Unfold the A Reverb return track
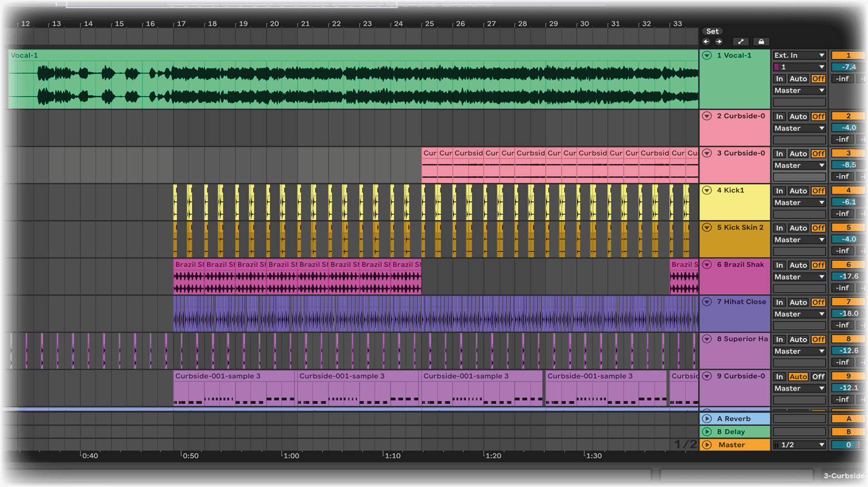The width and height of the screenshot is (868, 487). coord(707,419)
